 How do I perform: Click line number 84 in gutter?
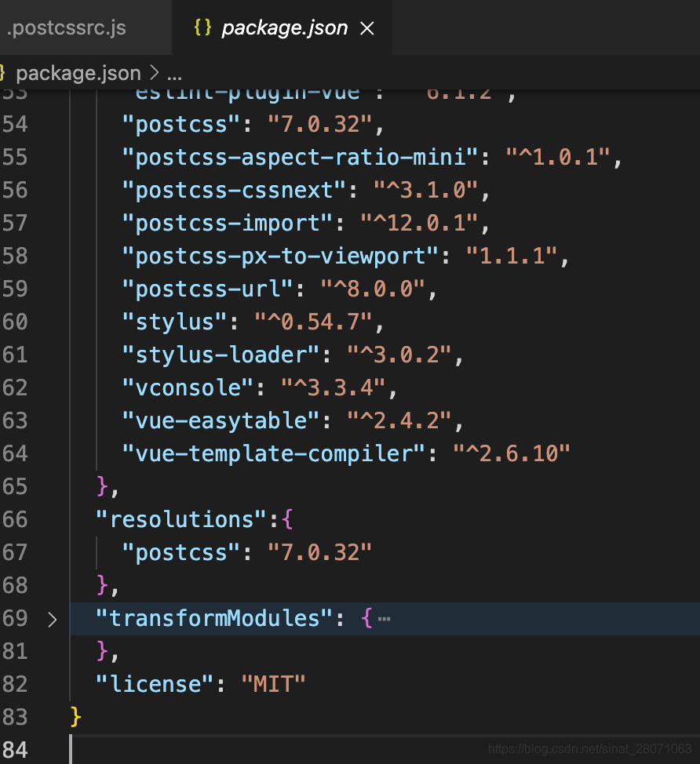(x=15, y=750)
